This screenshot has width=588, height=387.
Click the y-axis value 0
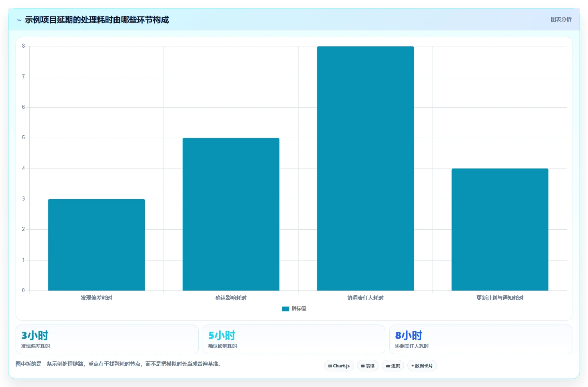[x=23, y=291]
